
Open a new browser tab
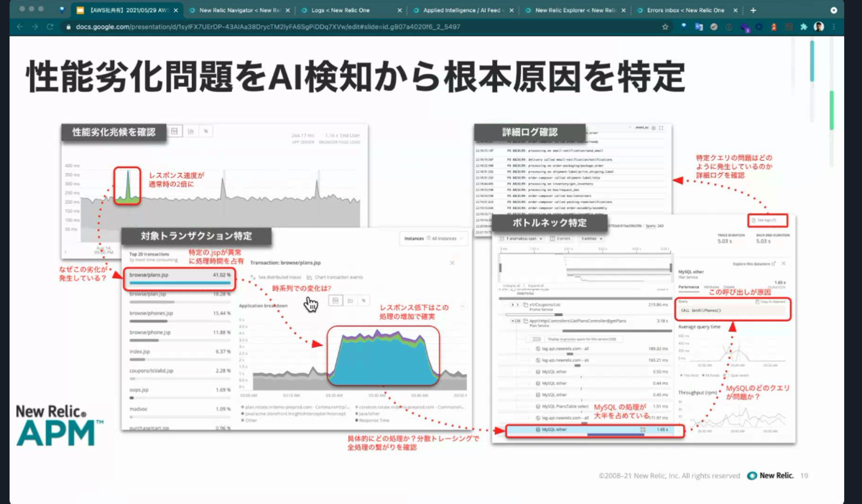pos(753,10)
